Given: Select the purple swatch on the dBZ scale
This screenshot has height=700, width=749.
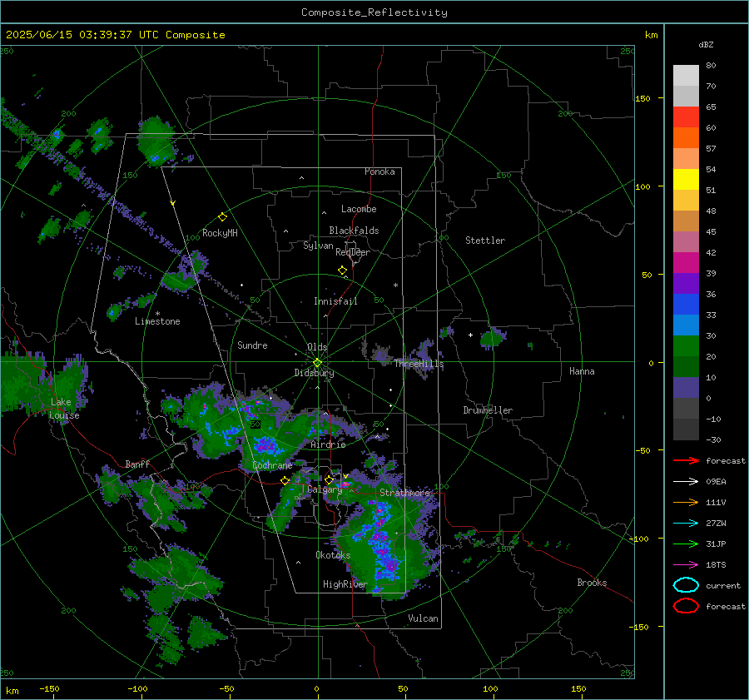Looking at the screenshot, I should click(686, 284).
